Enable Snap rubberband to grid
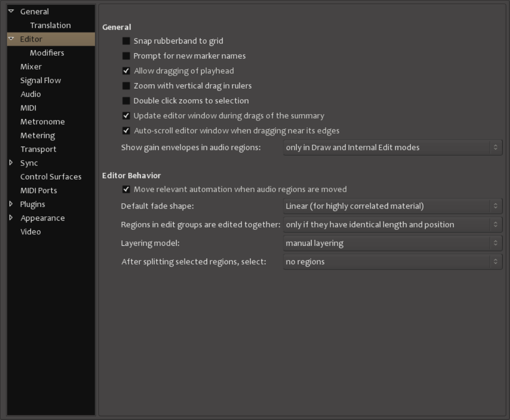This screenshot has height=420, width=510. (126, 41)
